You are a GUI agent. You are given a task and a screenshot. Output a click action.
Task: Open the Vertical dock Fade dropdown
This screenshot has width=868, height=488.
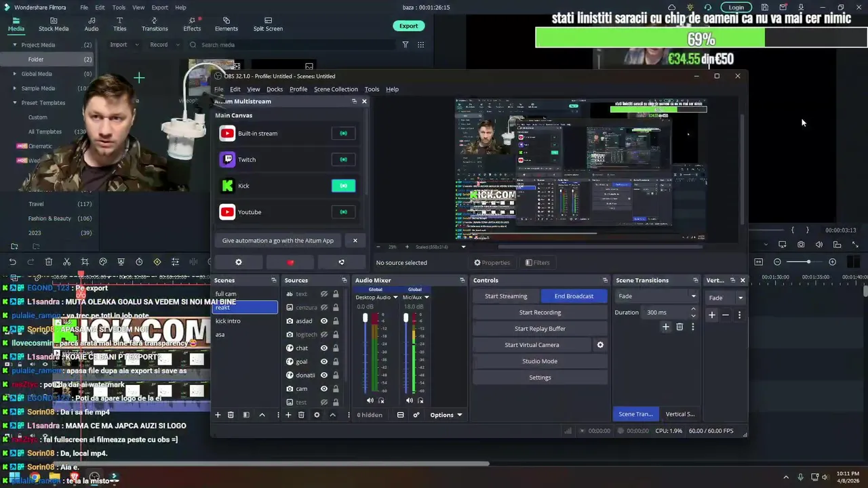coord(726,298)
